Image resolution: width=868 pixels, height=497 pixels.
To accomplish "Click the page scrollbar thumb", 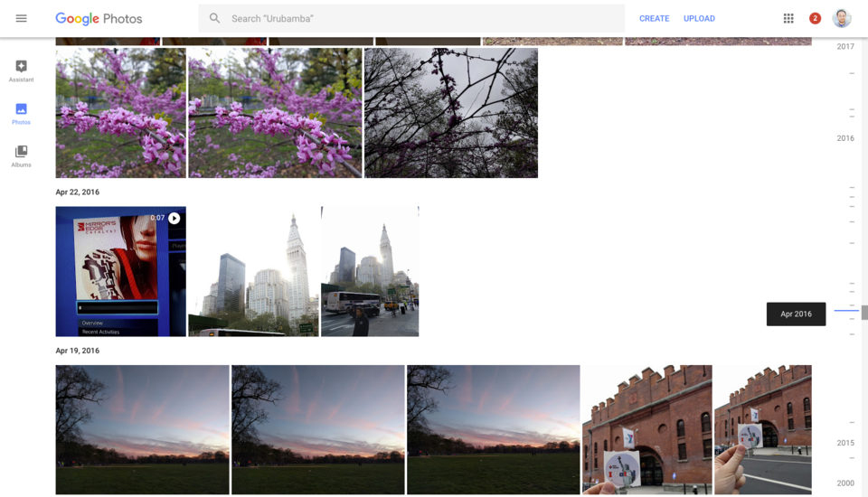I will [x=864, y=312].
